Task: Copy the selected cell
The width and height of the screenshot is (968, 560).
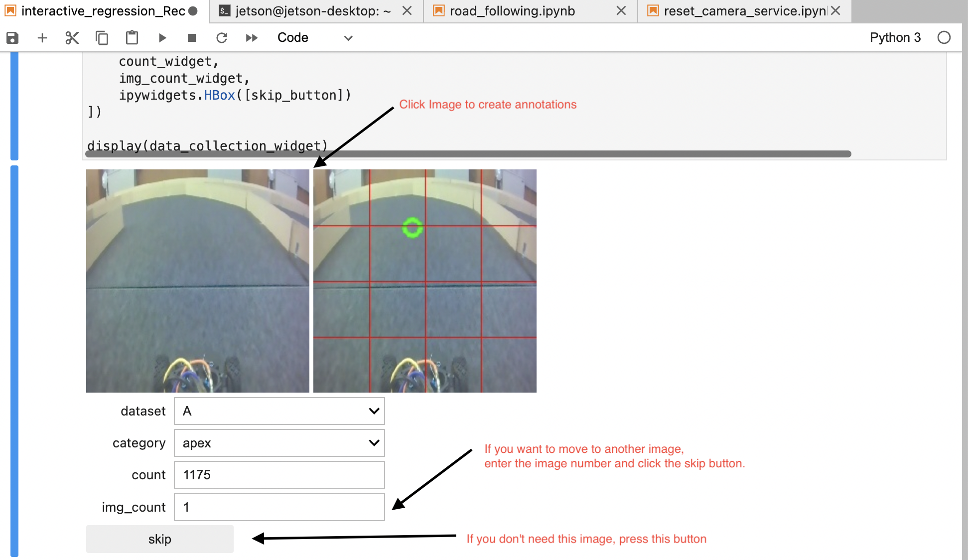Action: 102,37
